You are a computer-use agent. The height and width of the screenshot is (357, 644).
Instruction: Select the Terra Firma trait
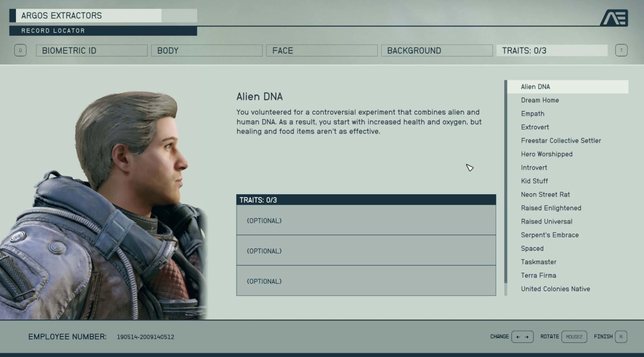click(x=538, y=275)
